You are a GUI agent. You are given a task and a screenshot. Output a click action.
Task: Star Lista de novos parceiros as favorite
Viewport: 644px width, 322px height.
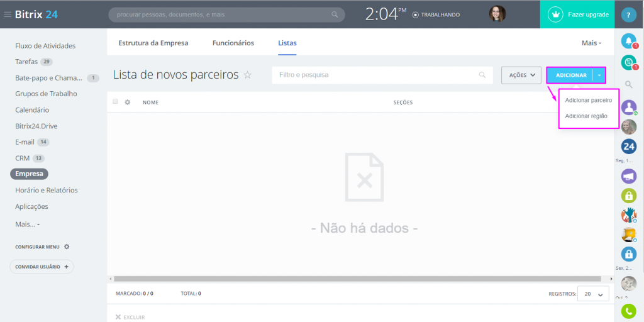248,75
